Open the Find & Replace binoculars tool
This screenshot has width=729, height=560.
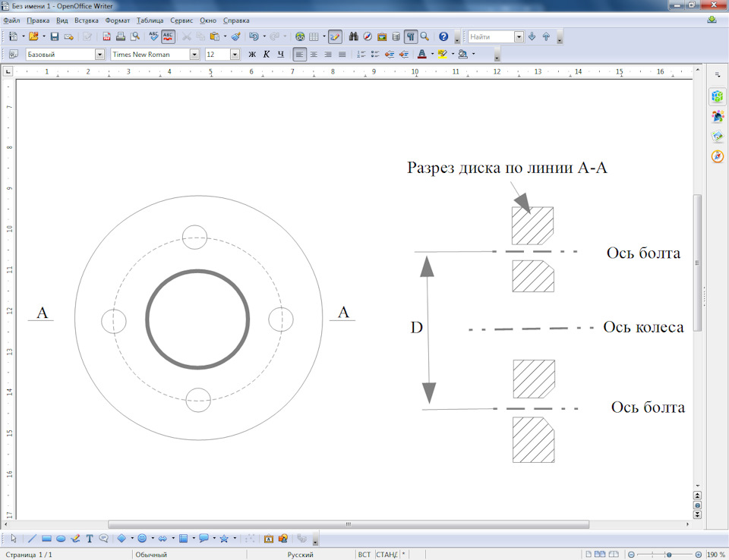(x=353, y=36)
